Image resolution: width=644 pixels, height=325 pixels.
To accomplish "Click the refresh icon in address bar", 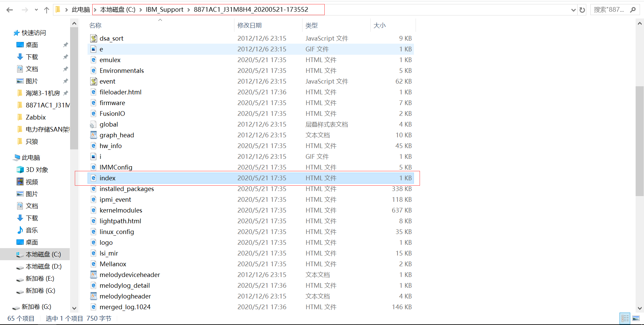I will [x=582, y=9].
